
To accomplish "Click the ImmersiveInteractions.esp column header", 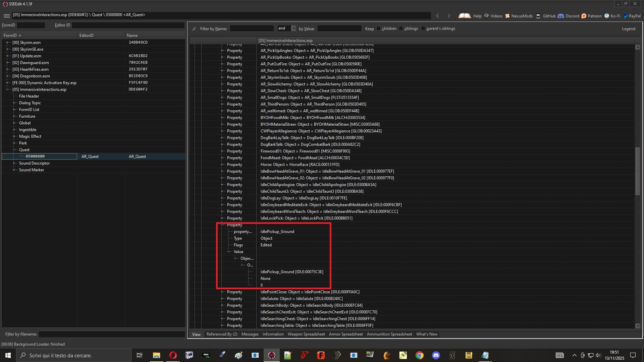I will pos(445,41).
